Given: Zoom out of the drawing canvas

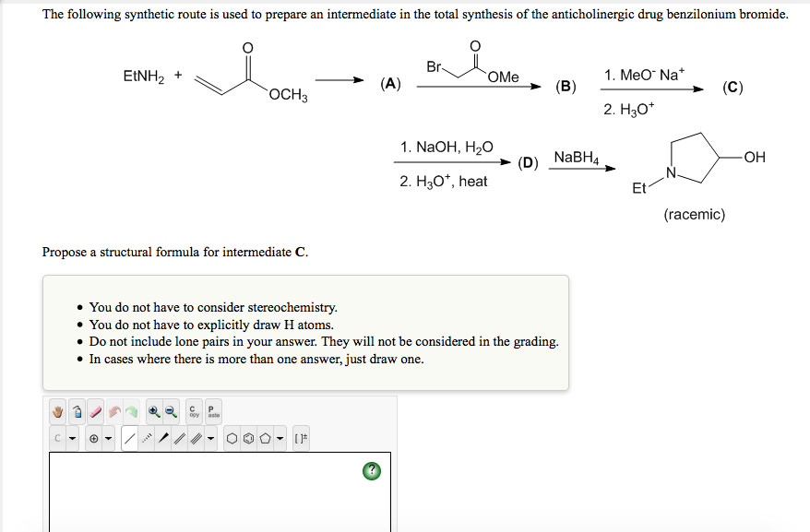Looking at the screenshot, I should coord(170,410).
